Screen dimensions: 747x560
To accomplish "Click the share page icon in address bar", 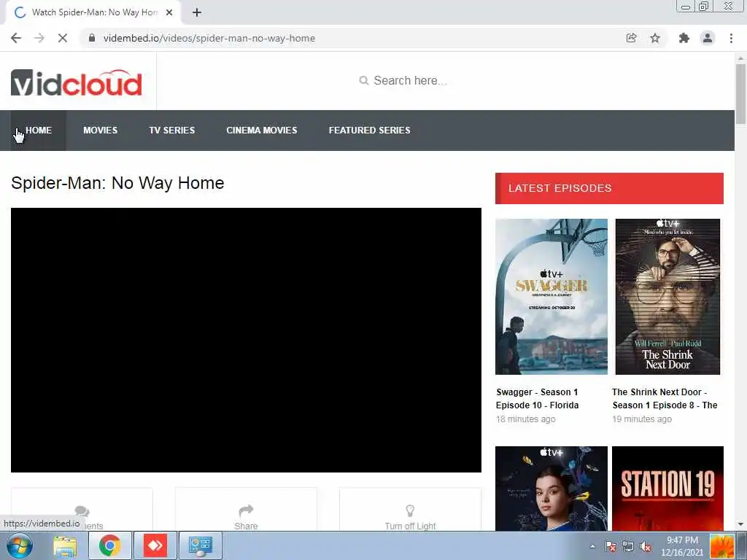I will coord(631,38).
